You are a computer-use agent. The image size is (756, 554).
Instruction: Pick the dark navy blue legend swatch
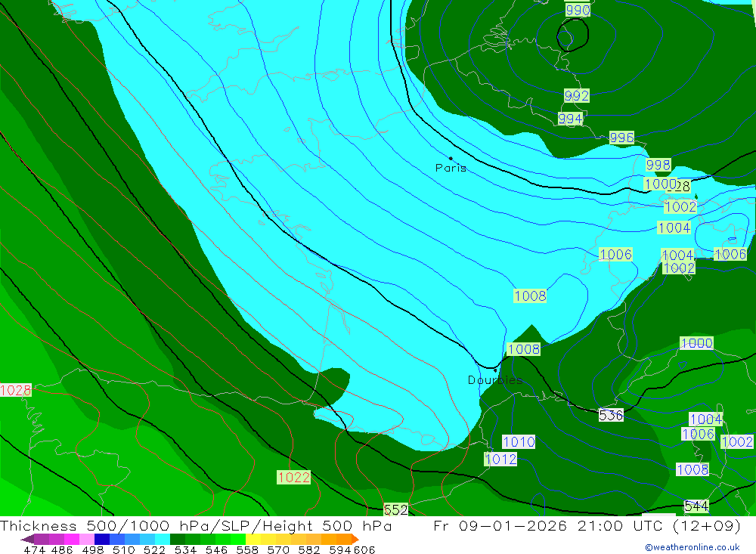[102, 539]
